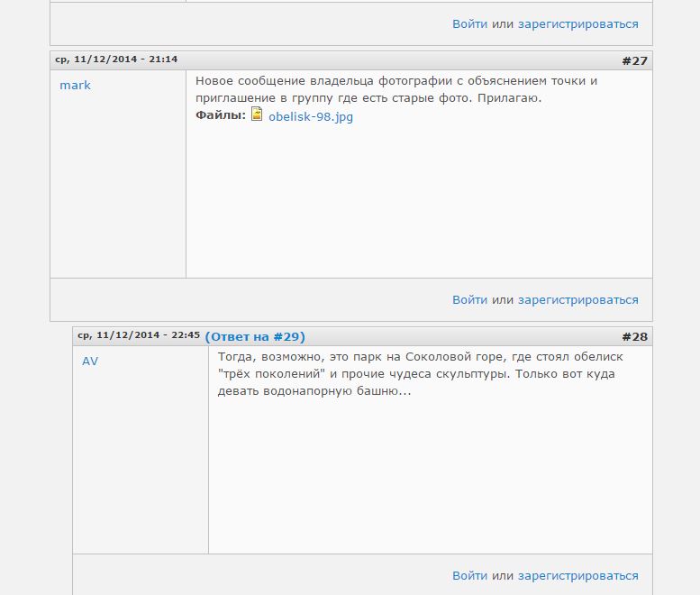Click 'Войти' under comment #27

click(x=469, y=299)
